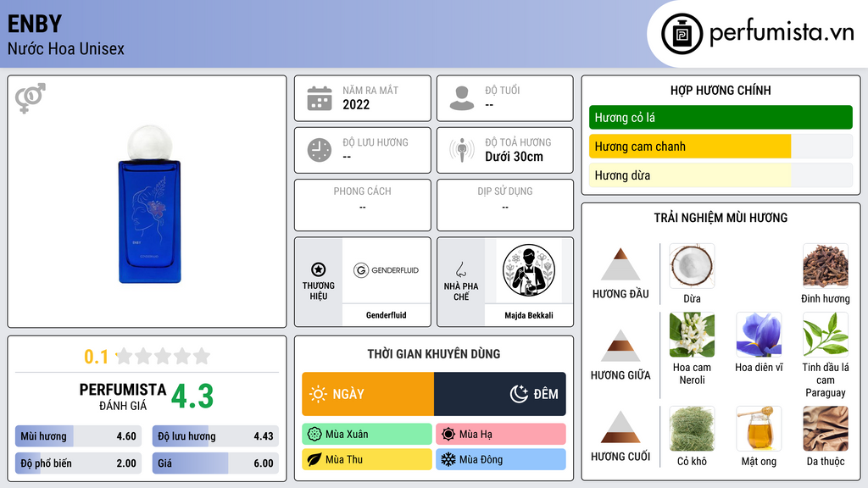868x488 pixels.
Task: Click the perfumista.vn site name
Action: 782,33
